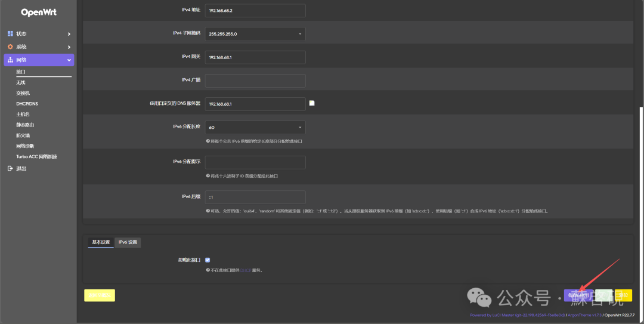The width and height of the screenshot is (644, 324).
Task: Click the custom DNS server input field
Action: point(255,104)
